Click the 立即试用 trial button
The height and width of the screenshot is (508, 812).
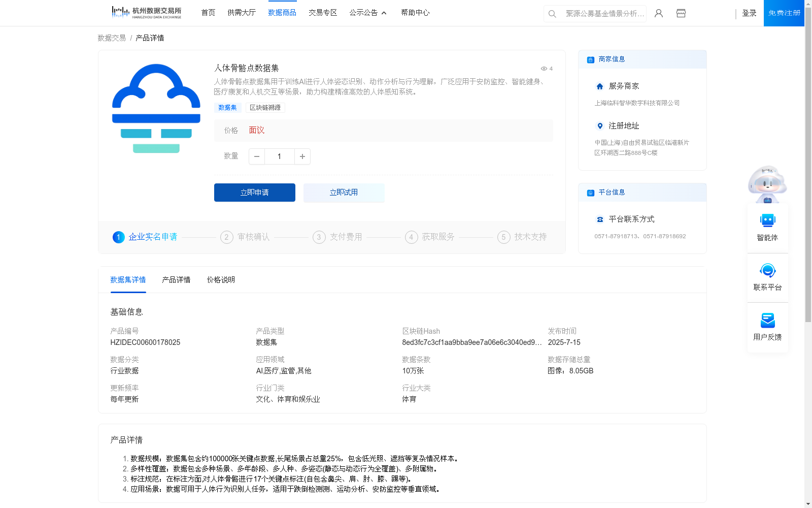pyautogui.click(x=344, y=193)
